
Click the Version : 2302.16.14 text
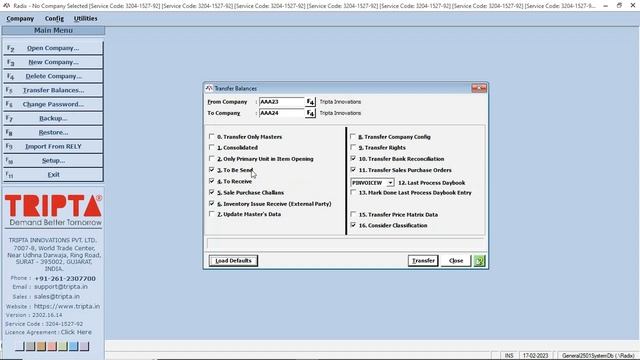pyautogui.click(x=34, y=315)
